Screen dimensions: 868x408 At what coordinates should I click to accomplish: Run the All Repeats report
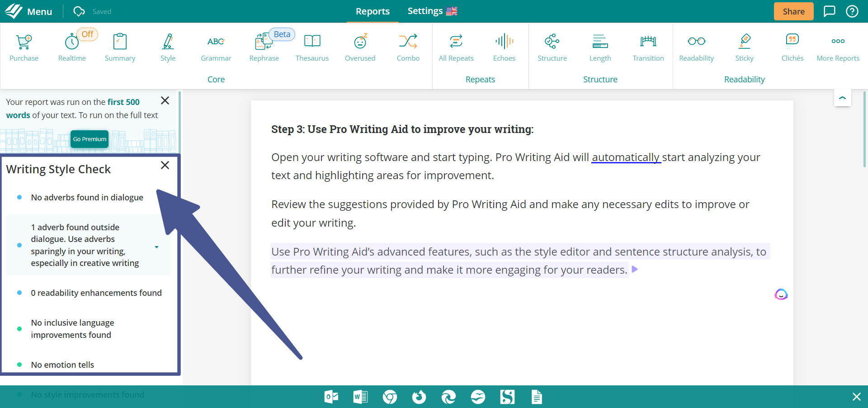coord(456,47)
